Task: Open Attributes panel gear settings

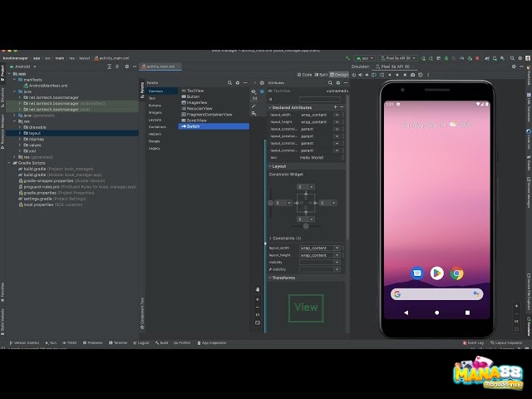Action: pyautogui.click(x=338, y=83)
